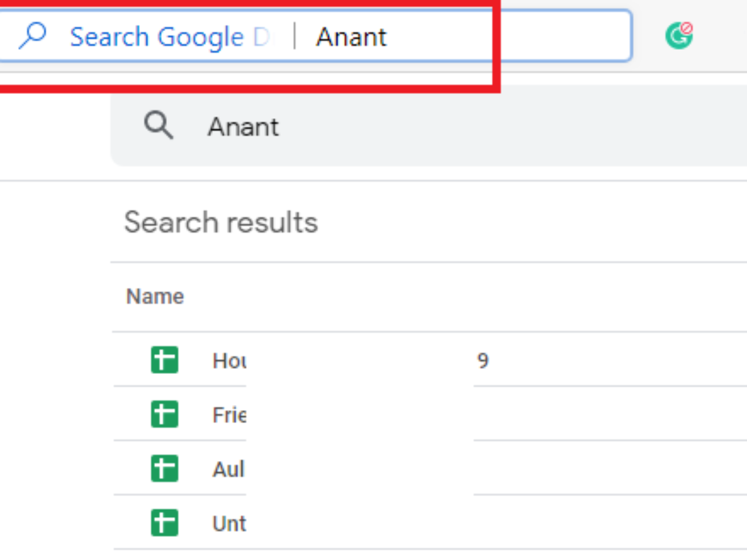Click empty space right of 'Anant' in Drive search
The image size is (747, 560).
[498, 127]
